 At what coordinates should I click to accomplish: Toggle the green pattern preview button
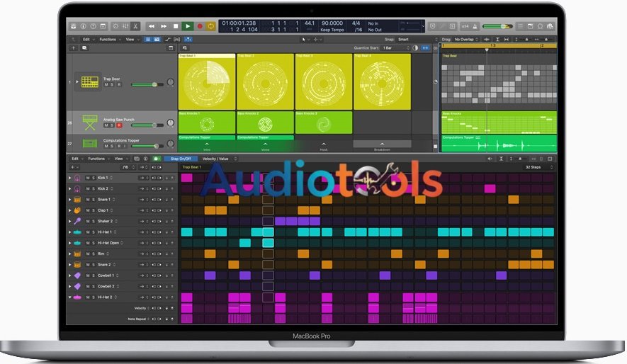pos(156,159)
